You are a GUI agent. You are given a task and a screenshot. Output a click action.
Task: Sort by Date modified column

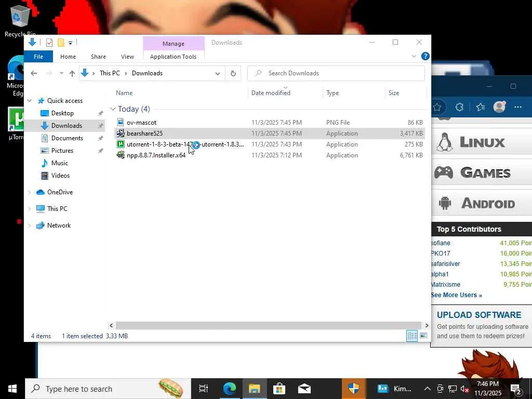tap(271, 93)
